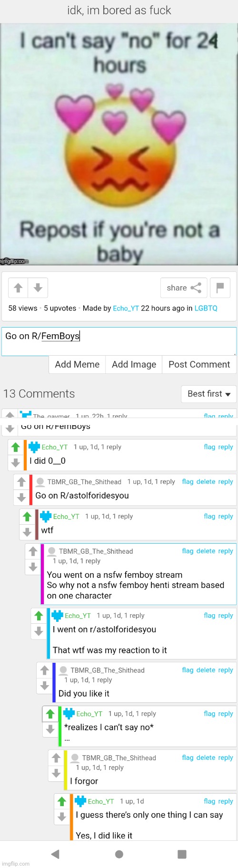
Task: Tap the Android recents square icon
Action: click(x=182, y=854)
